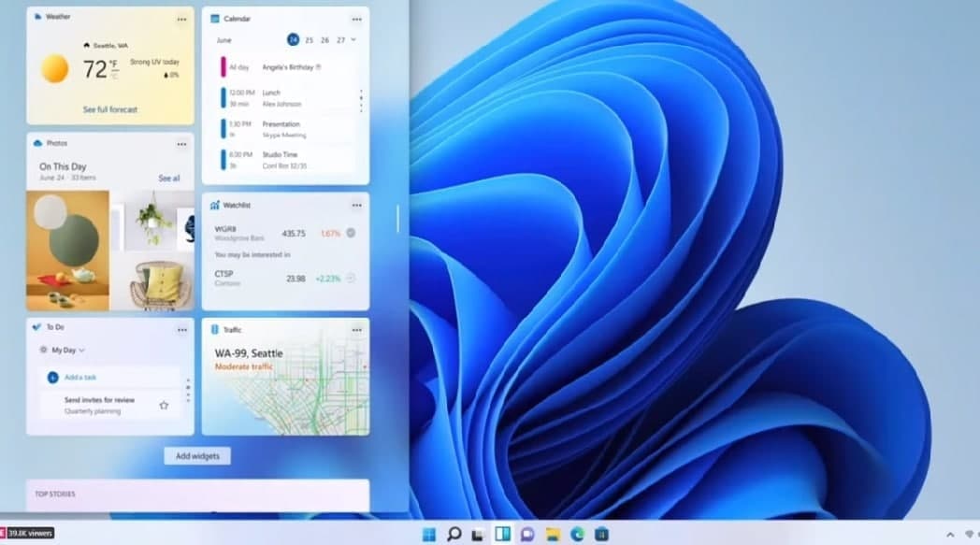Click the Traffic widget header icon
The image size is (980, 545).
(x=215, y=329)
